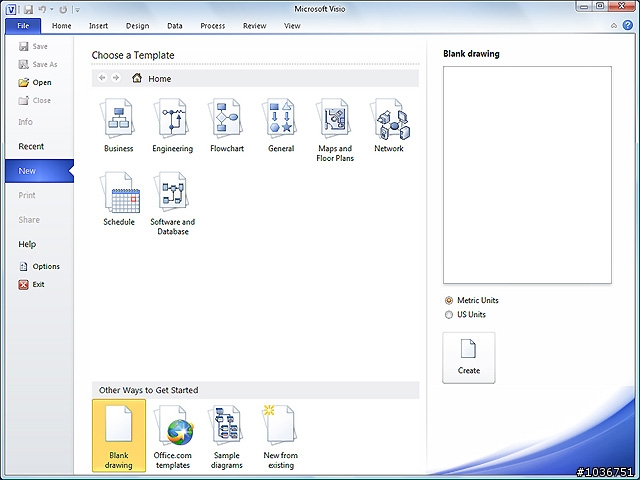The image size is (640, 480).
Task: Select Metric Units radio button
Action: pyautogui.click(x=449, y=300)
